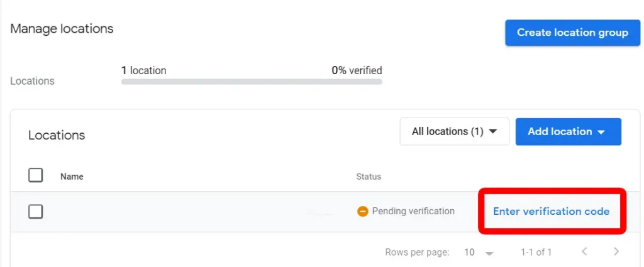Open the Enter verification code link
This screenshot has width=644, height=267.
551,212
